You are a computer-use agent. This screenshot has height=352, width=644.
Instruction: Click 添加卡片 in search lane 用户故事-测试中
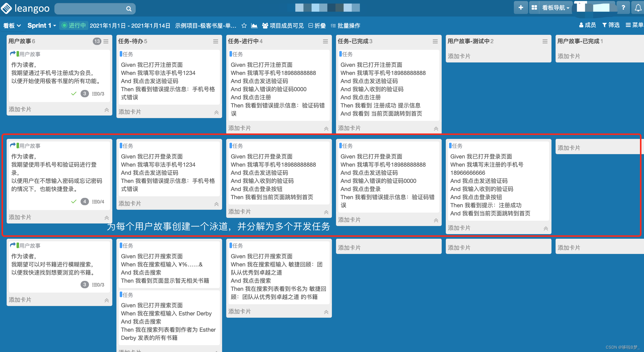(x=459, y=248)
